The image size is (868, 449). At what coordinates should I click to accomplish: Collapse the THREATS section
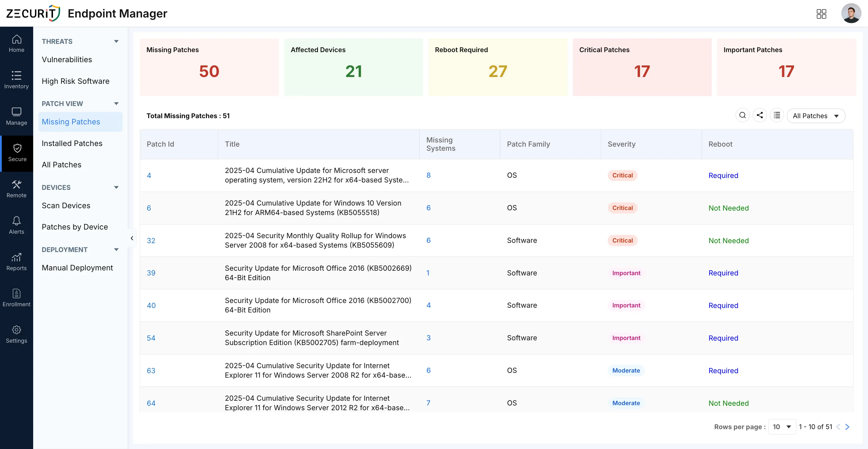tap(116, 41)
